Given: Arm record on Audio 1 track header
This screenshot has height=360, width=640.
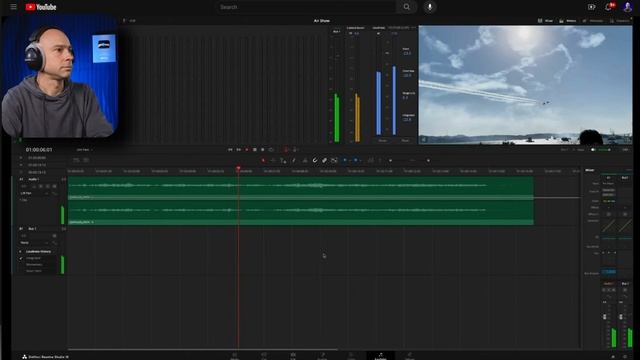Looking at the screenshot, I should [x=41, y=186].
